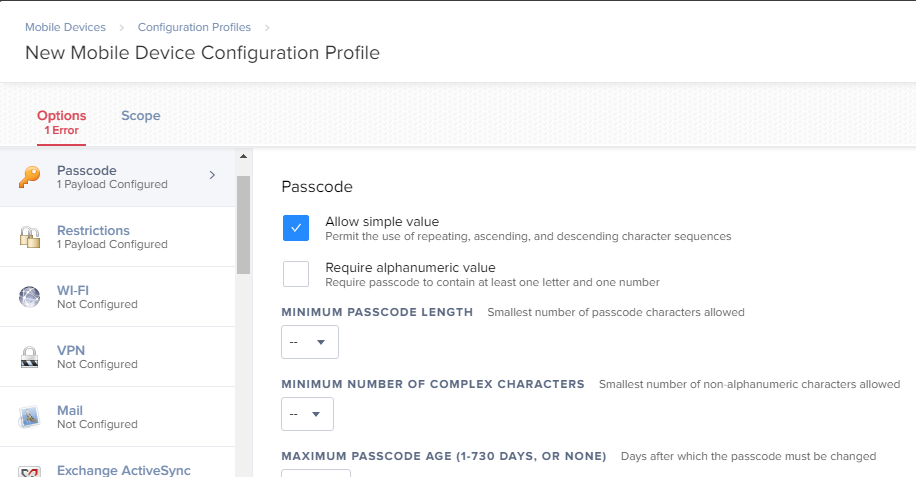The width and height of the screenshot is (916, 477).
Task: Open Configuration Profiles breadcrumb link
Action: click(194, 27)
